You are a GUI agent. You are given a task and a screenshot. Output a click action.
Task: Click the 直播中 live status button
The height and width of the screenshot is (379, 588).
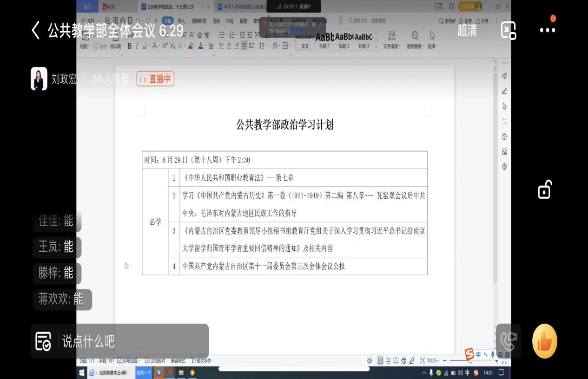155,79
